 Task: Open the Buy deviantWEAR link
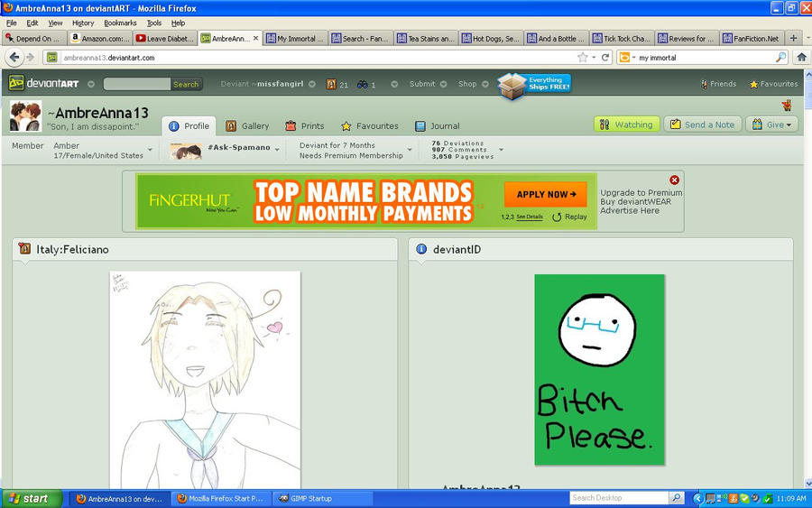(635, 201)
